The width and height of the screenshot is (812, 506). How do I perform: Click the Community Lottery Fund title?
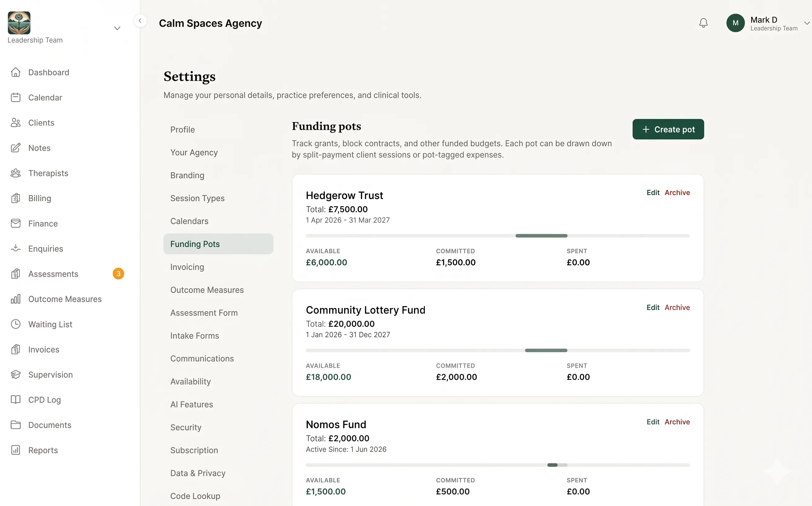point(365,310)
